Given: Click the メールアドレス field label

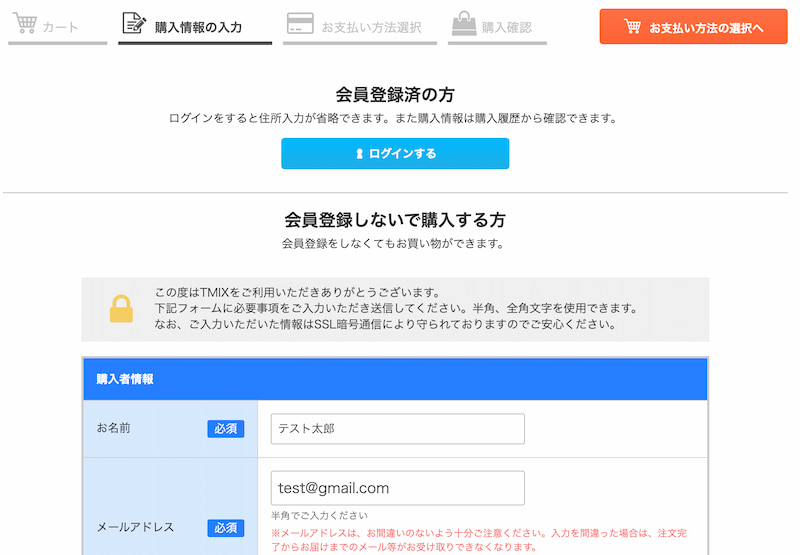Looking at the screenshot, I should [x=136, y=527].
